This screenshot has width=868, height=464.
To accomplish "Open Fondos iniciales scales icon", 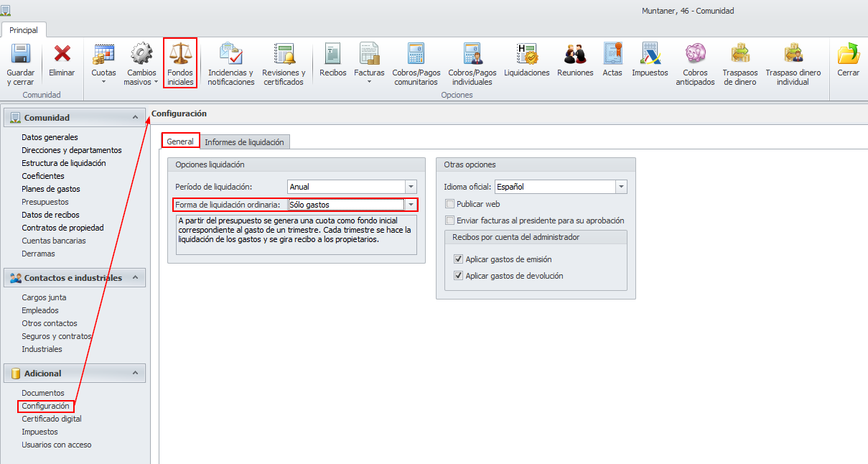I will pyautogui.click(x=180, y=54).
